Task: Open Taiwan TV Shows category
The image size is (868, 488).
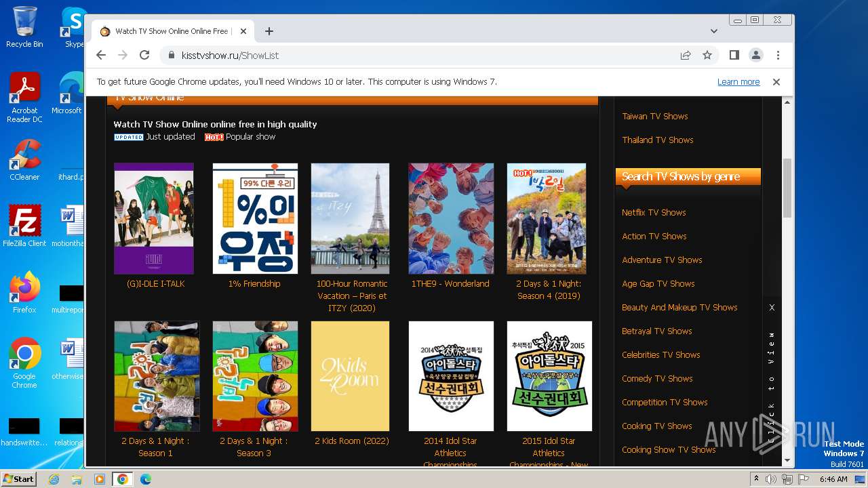Action: pyautogui.click(x=655, y=117)
